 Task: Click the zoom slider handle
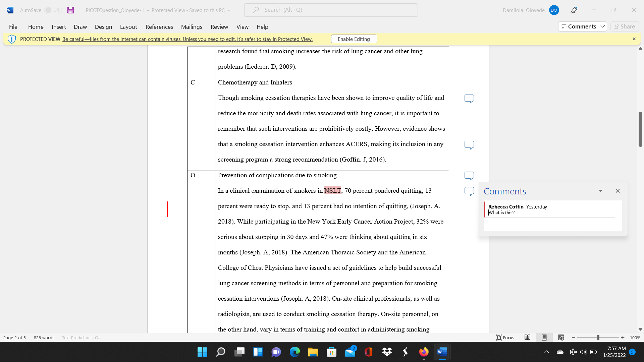click(x=598, y=338)
